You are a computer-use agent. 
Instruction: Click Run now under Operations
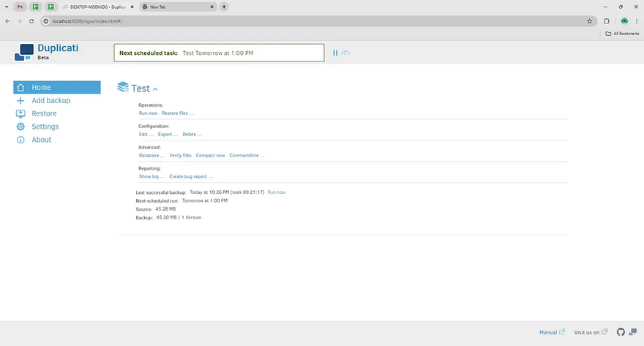pyautogui.click(x=148, y=113)
